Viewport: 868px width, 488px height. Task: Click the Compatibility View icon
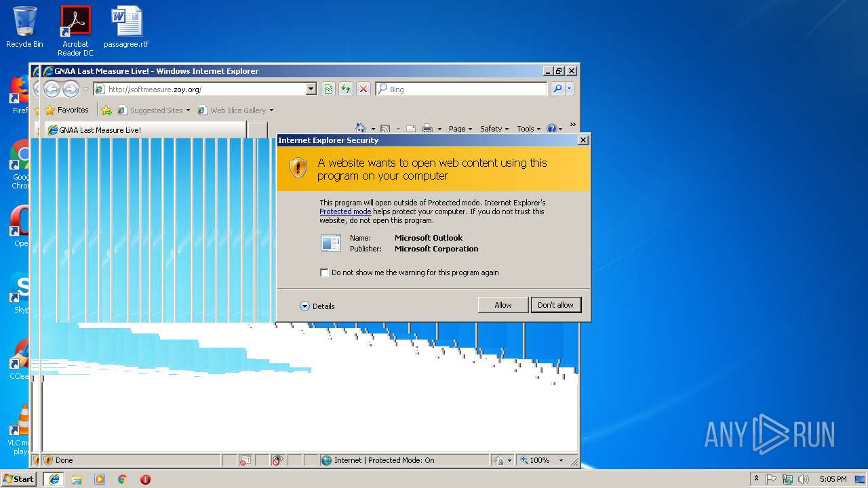328,89
